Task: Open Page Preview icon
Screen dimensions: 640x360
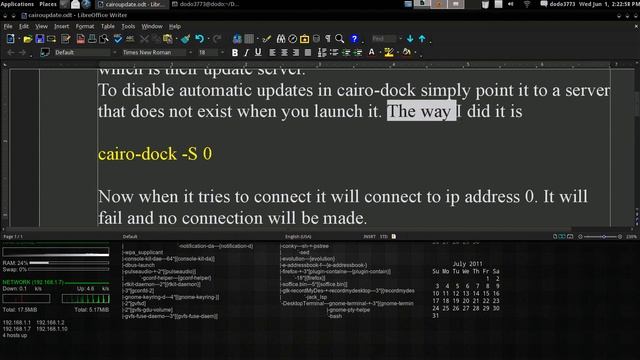Action: pos(104,39)
